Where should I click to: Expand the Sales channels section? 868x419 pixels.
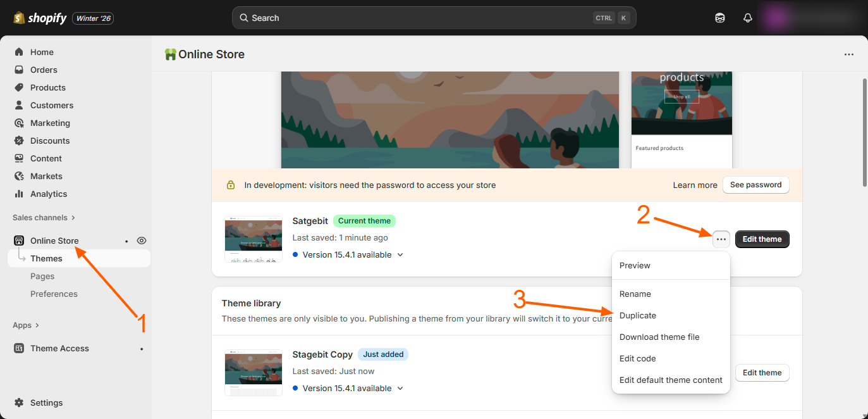coord(44,218)
